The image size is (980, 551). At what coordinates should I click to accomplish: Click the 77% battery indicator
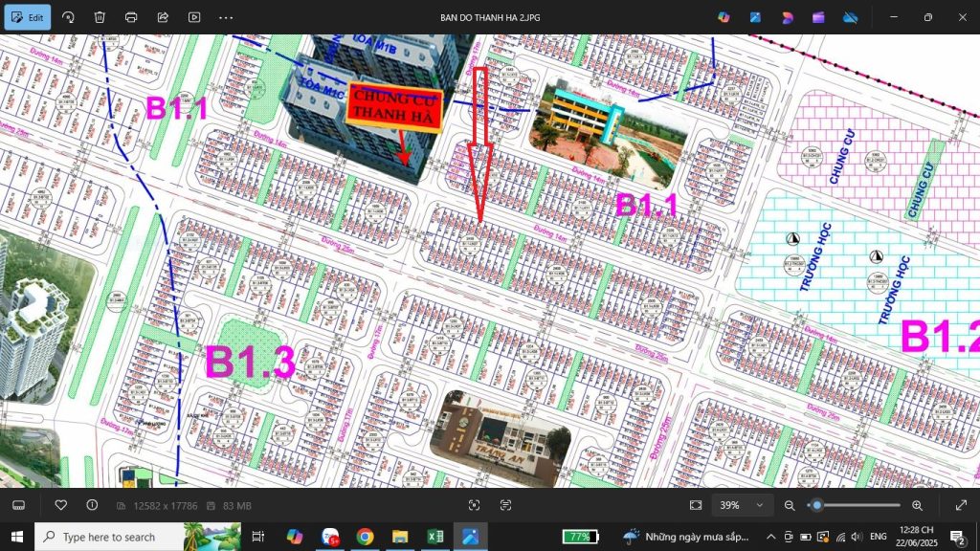click(x=581, y=537)
